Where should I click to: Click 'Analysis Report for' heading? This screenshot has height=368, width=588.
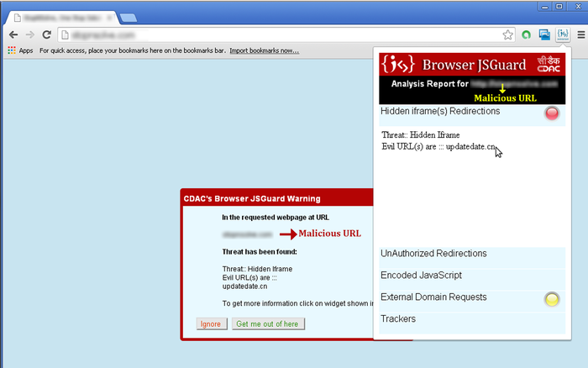point(430,84)
